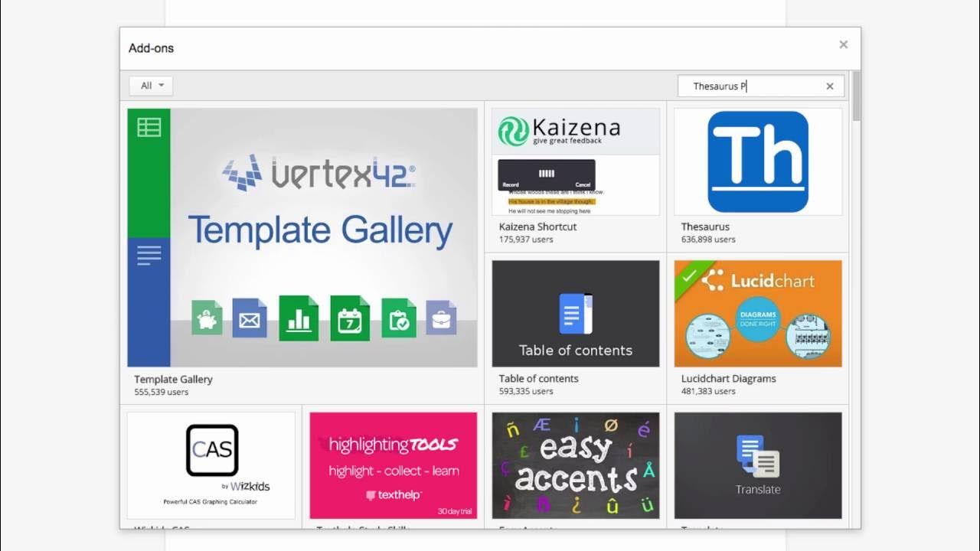Click the 636,898 users text
Image resolution: width=980 pixels, height=551 pixels.
click(708, 240)
